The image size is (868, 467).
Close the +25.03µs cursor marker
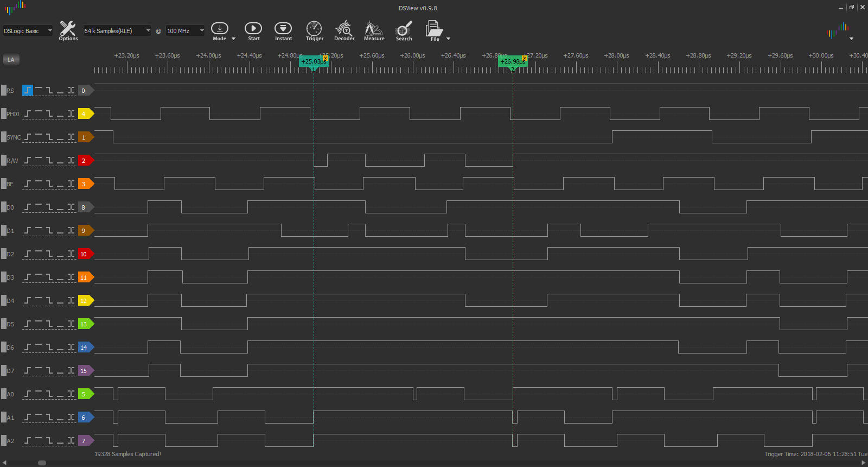(325, 58)
